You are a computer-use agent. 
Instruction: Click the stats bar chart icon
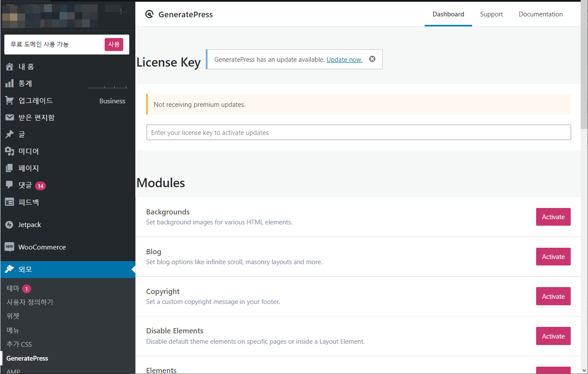point(10,83)
